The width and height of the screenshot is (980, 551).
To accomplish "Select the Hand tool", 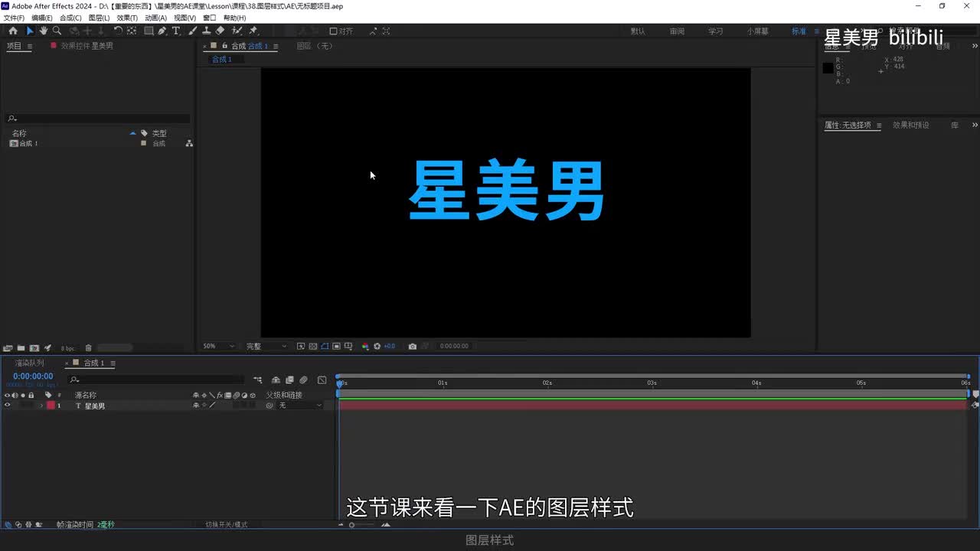I will (44, 31).
